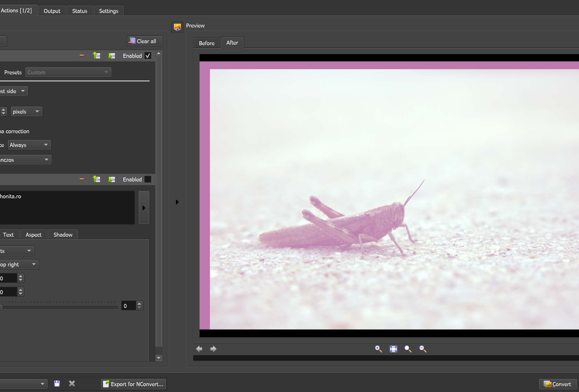Open the Shadow tab
The image size is (579, 392).
(x=63, y=235)
